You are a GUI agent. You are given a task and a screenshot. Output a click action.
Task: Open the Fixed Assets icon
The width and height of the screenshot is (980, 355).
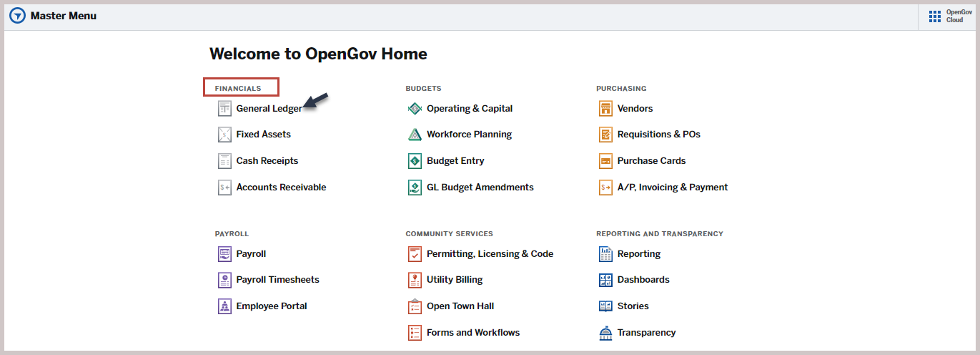pos(224,135)
